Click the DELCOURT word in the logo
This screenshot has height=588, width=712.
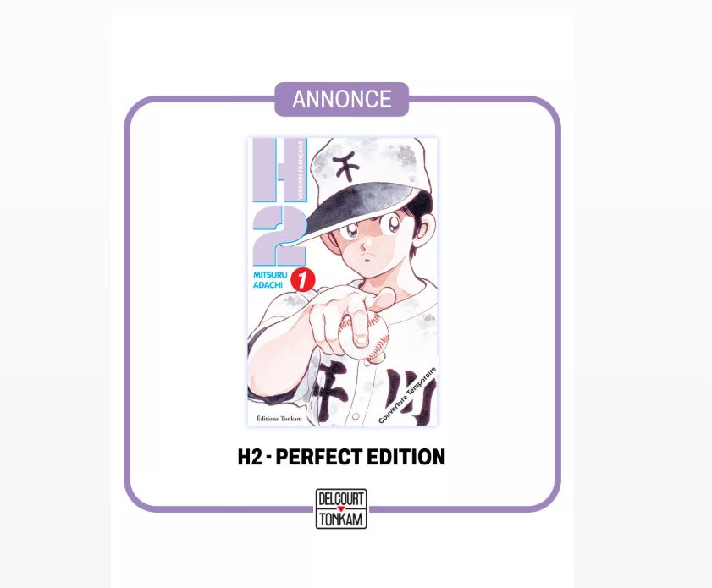tap(341, 499)
